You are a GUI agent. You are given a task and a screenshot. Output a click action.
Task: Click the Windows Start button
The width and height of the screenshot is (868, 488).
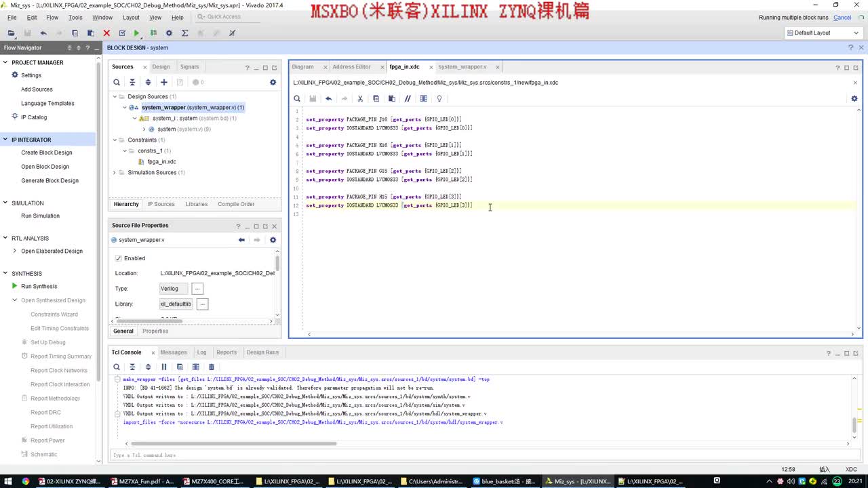point(8,481)
